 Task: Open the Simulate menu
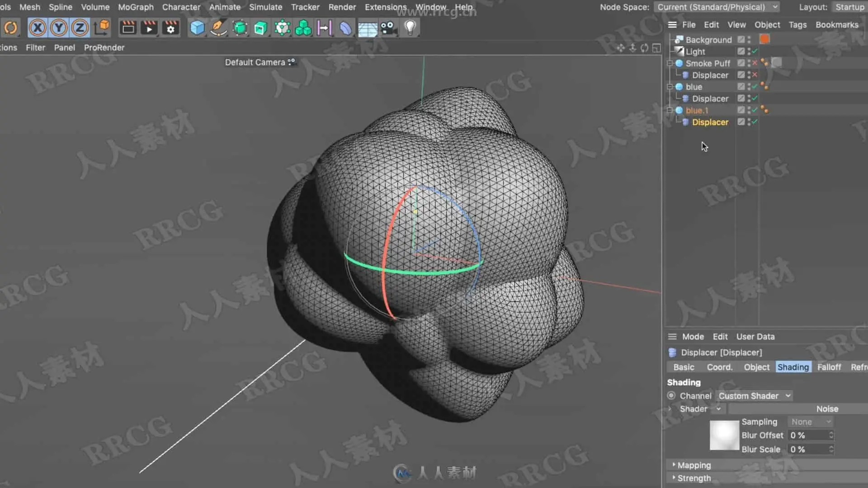[x=266, y=7]
